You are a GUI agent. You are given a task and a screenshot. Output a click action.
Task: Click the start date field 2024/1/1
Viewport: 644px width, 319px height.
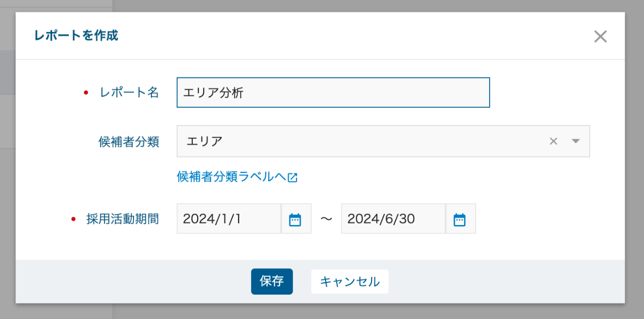[229, 219]
